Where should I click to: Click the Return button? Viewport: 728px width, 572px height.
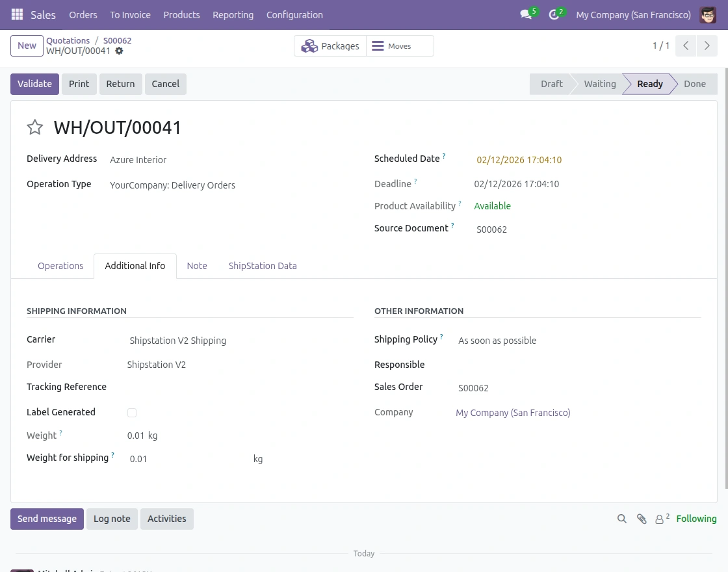(120, 84)
